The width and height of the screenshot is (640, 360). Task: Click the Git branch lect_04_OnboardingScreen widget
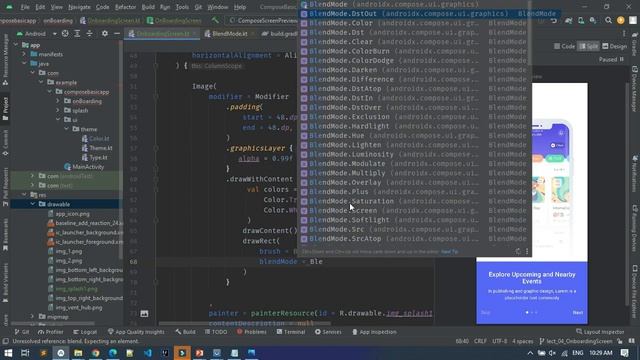tap(576, 341)
